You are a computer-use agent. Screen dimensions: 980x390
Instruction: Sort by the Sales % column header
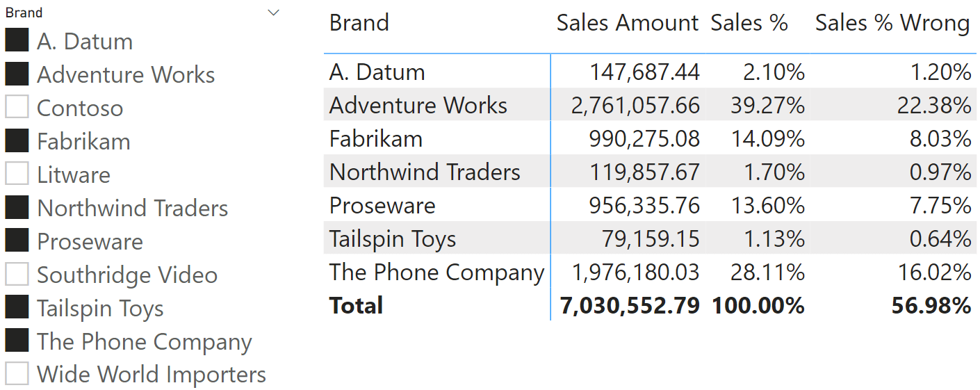(749, 23)
